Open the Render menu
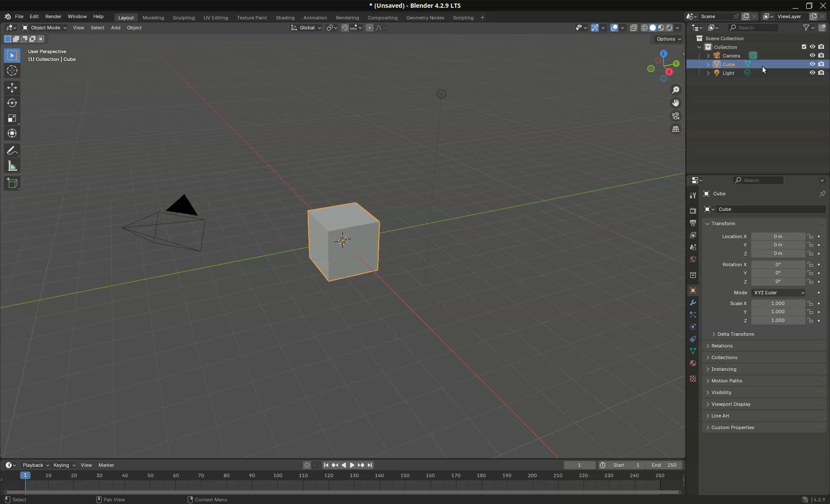The width and height of the screenshot is (830, 504). point(53,16)
